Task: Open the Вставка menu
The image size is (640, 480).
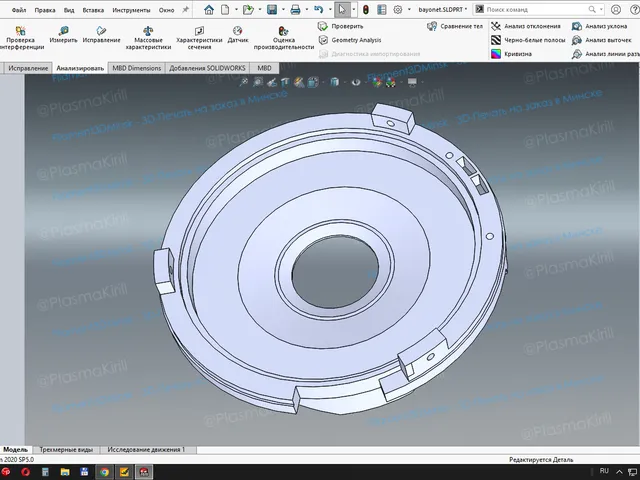Action: (x=93, y=10)
